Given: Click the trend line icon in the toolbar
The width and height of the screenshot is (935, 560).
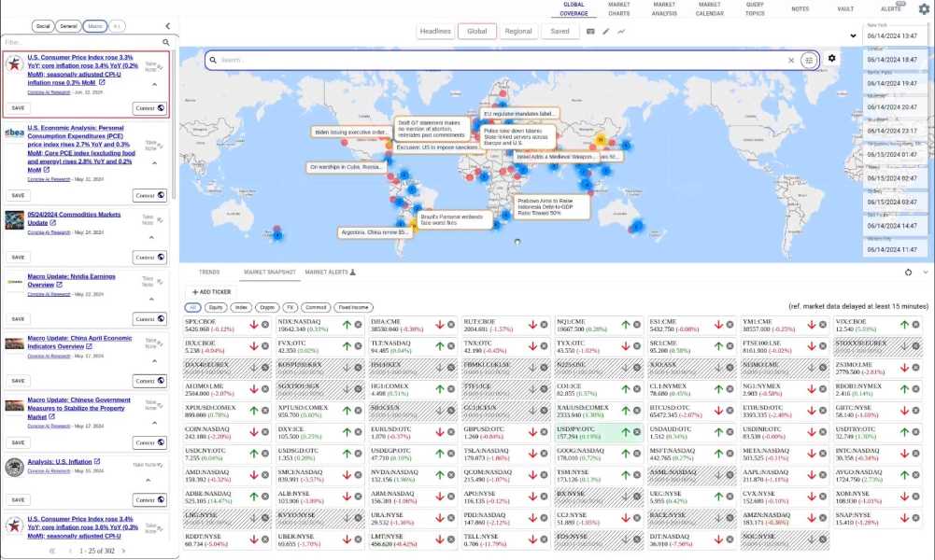Looking at the screenshot, I should (x=619, y=31).
